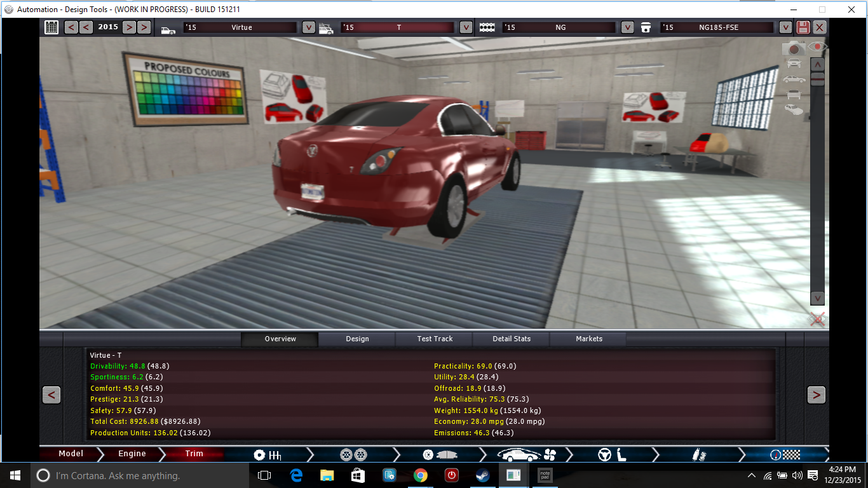The height and width of the screenshot is (488, 868).
Task: Advance one year after 2015
Action: [129, 27]
